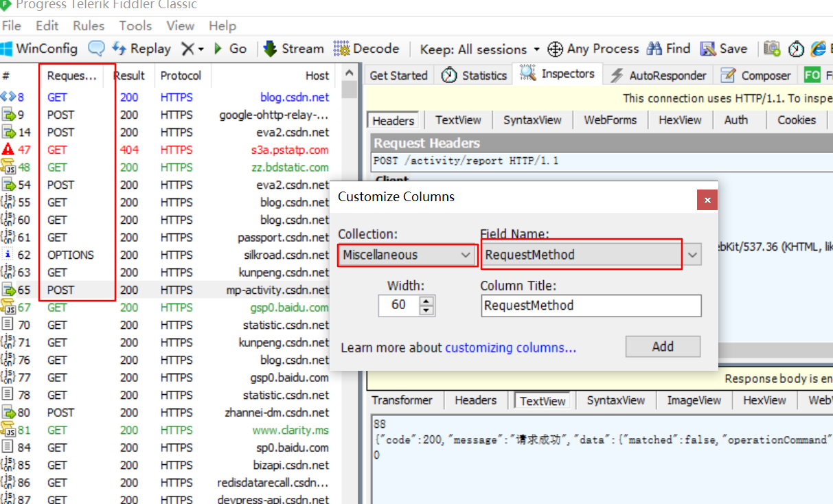Screen dimensions: 833x504
Task: Click the JSON icon of session 55
Action: (8, 202)
